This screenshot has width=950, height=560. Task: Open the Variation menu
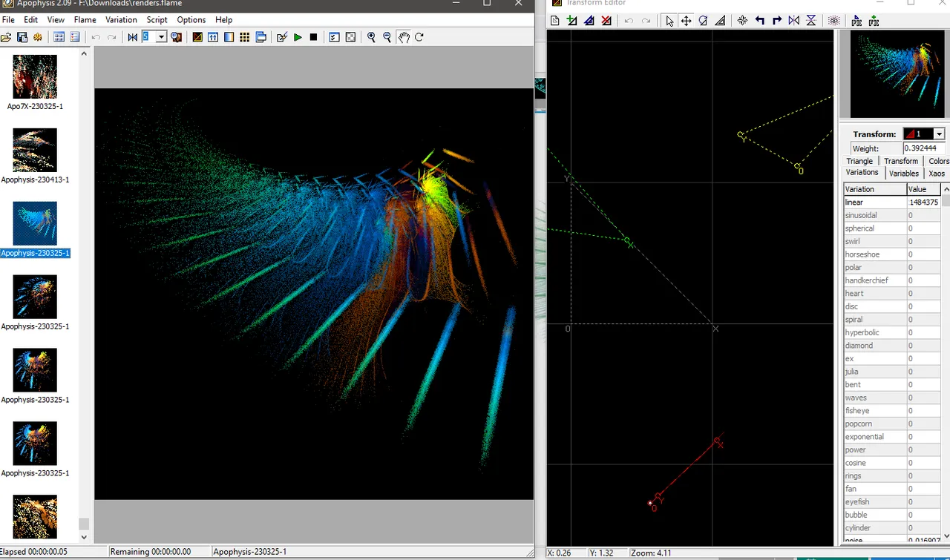point(121,20)
